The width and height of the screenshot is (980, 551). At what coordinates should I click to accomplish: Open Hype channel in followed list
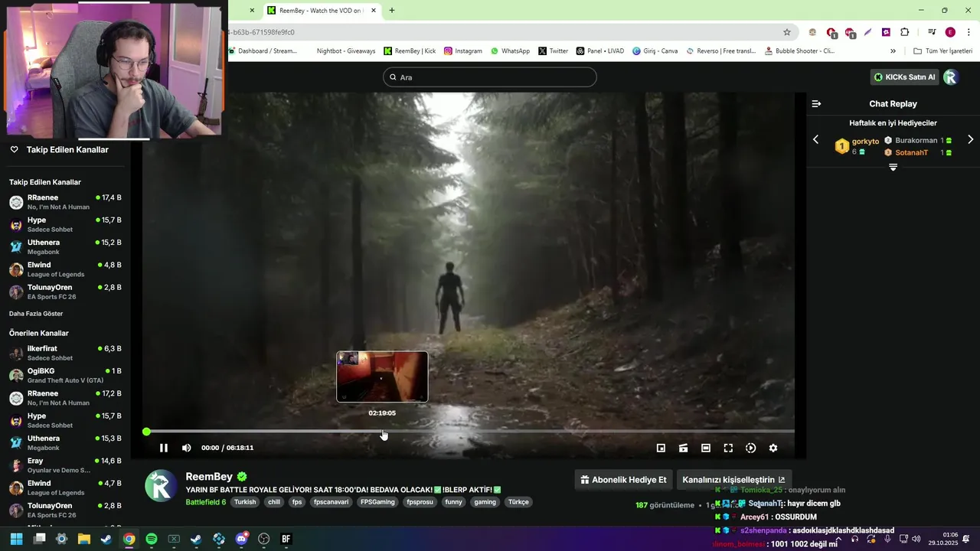click(65, 224)
